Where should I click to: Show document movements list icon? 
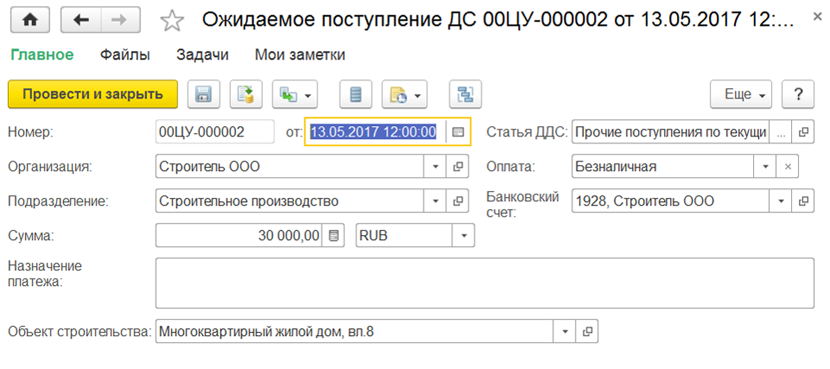point(355,94)
